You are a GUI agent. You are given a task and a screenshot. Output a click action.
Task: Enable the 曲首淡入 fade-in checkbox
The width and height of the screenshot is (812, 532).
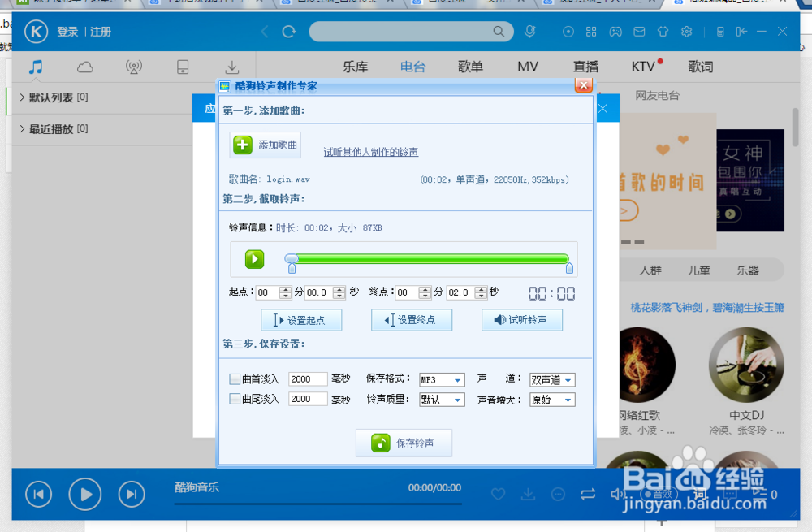click(x=235, y=379)
